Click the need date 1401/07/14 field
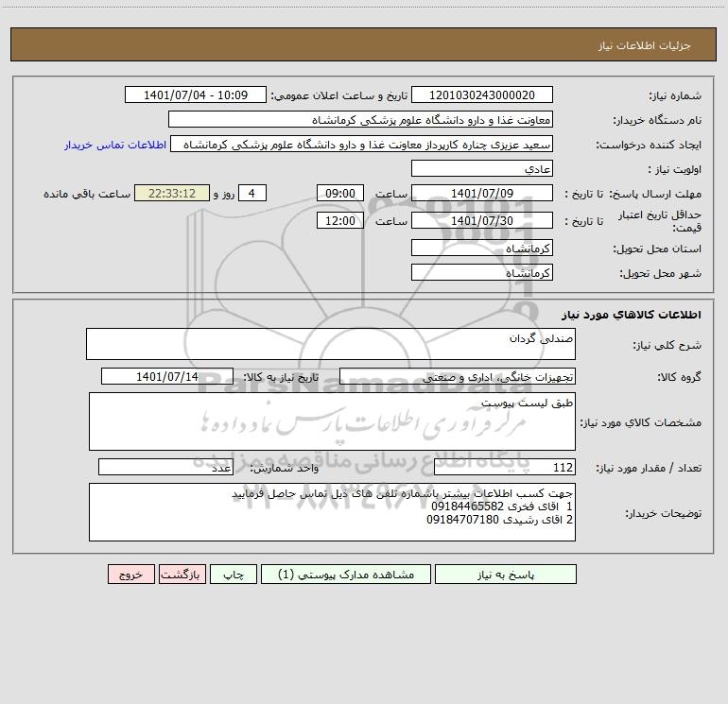The height and width of the screenshot is (704, 728). click(x=167, y=376)
